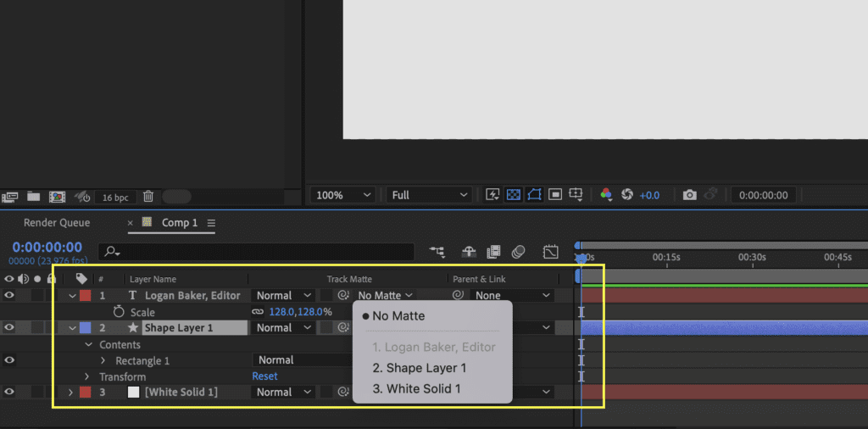868x429 pixels.
Task: Close the Comp 1 timeline tab
Action: [x=130, y=222]
